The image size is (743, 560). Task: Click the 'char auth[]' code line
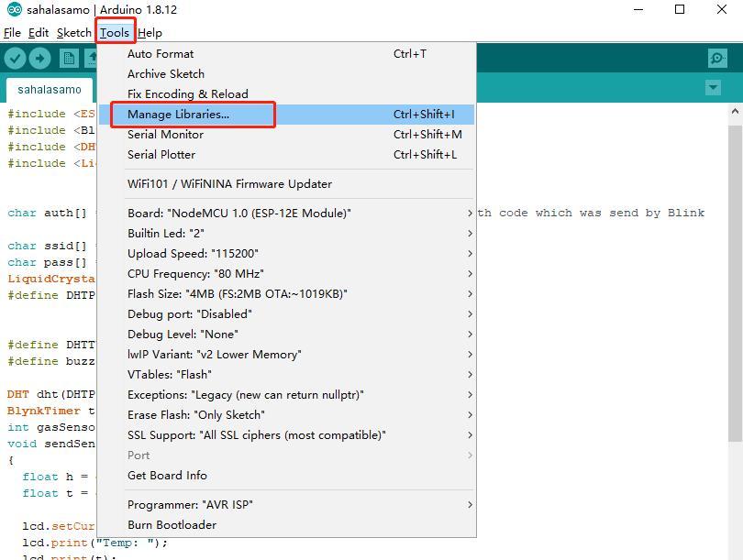pos(48,213)
